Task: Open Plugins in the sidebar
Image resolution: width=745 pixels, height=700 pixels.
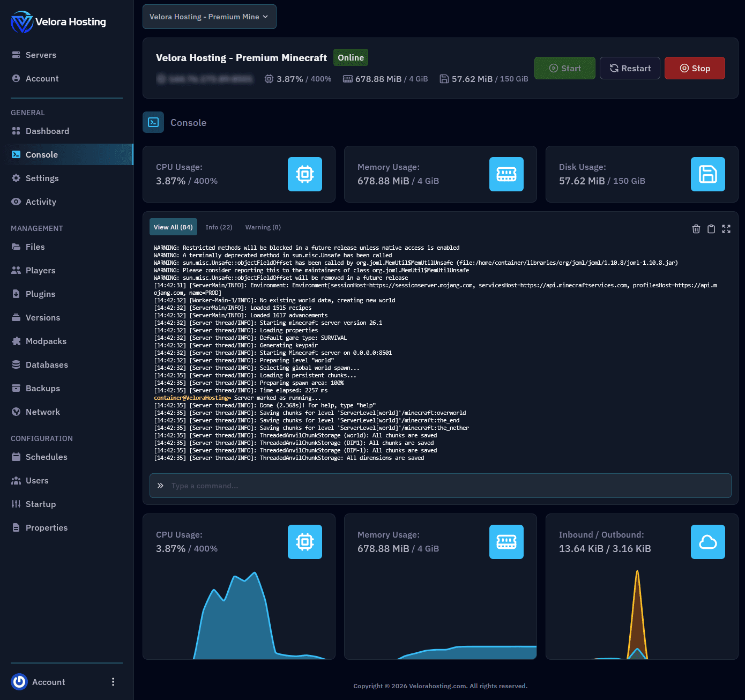Action: point(40,294)
